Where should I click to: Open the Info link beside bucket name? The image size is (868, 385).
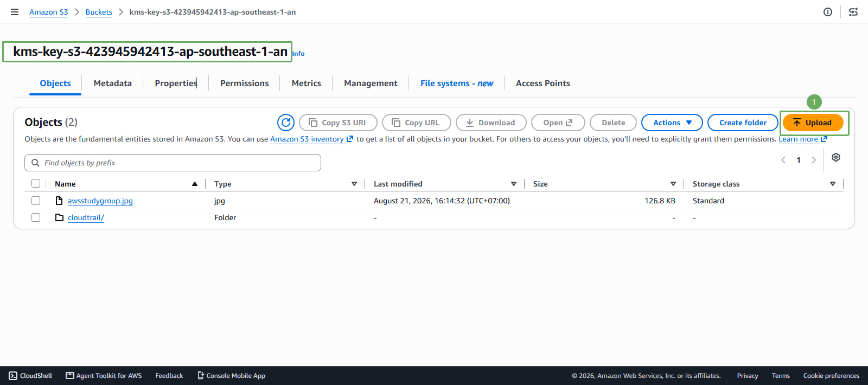[x=299, y=54]
